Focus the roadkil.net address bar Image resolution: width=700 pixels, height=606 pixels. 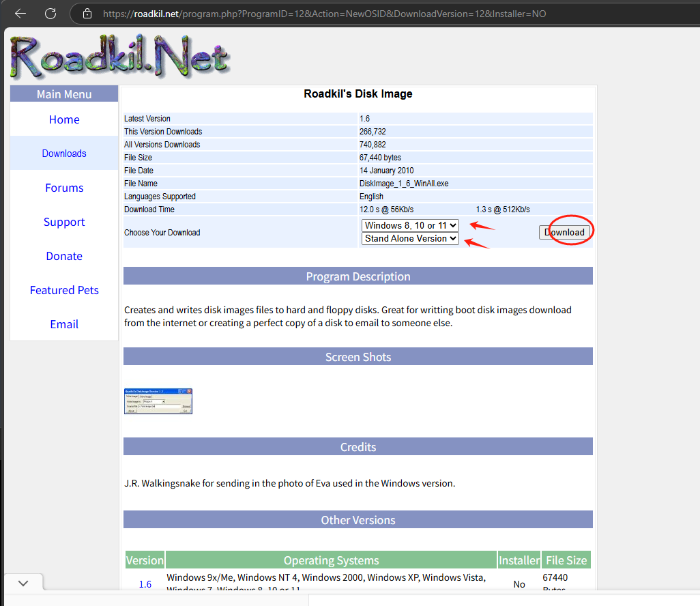coord(324,14)
